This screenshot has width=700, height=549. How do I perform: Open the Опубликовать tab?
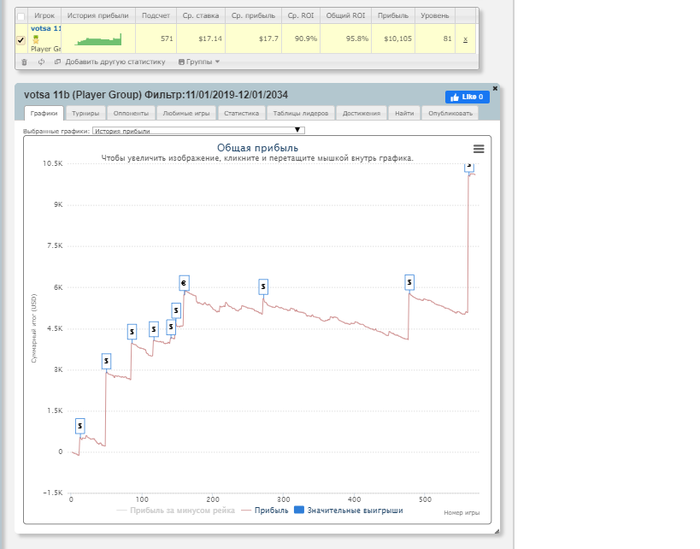point(450,113)
